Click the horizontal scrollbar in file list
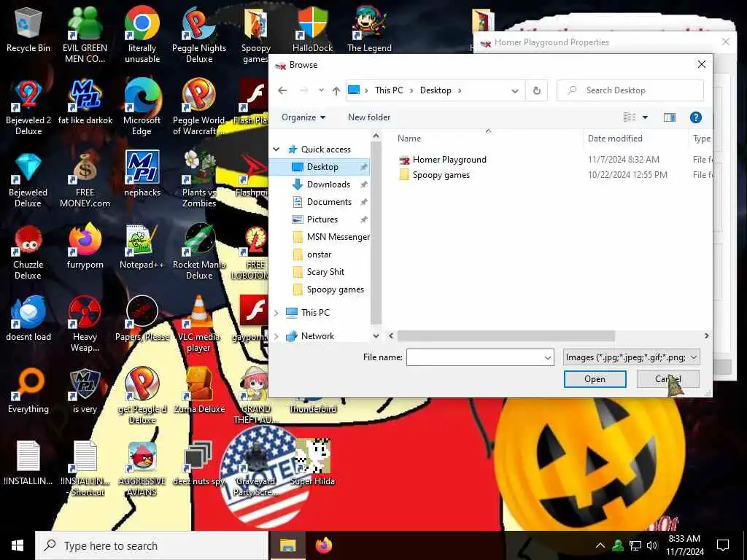Screen dimensions: 747x560 coord(506,335)
